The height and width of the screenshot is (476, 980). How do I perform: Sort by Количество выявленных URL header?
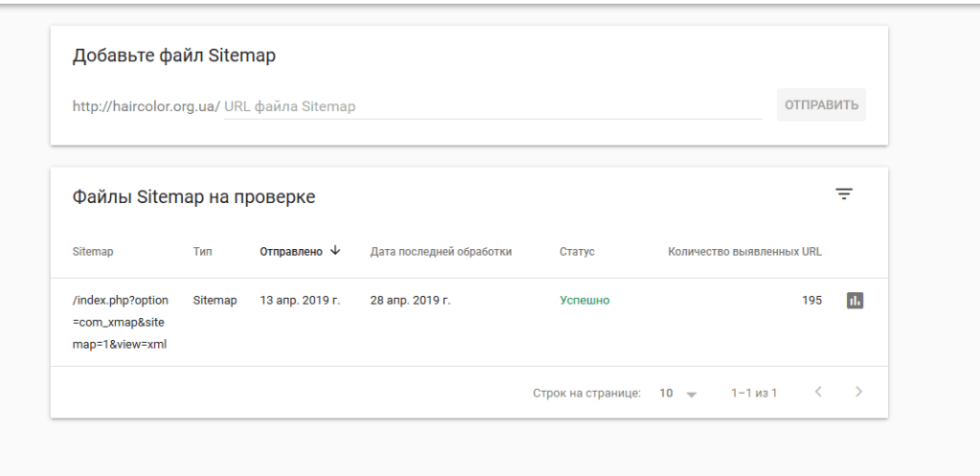[x=745, y=252]
